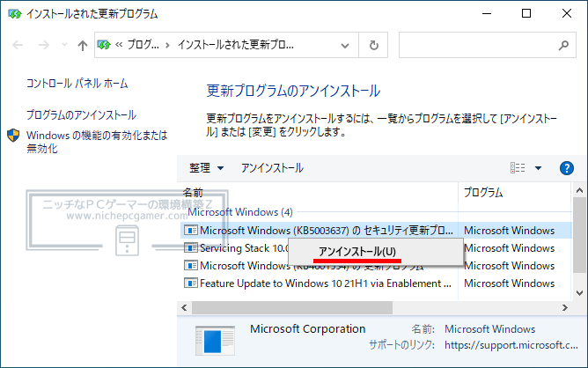This screenshot has width=588, height=368.
Task: Click the アンインストール toolbar button
Action: click(272, 168)
